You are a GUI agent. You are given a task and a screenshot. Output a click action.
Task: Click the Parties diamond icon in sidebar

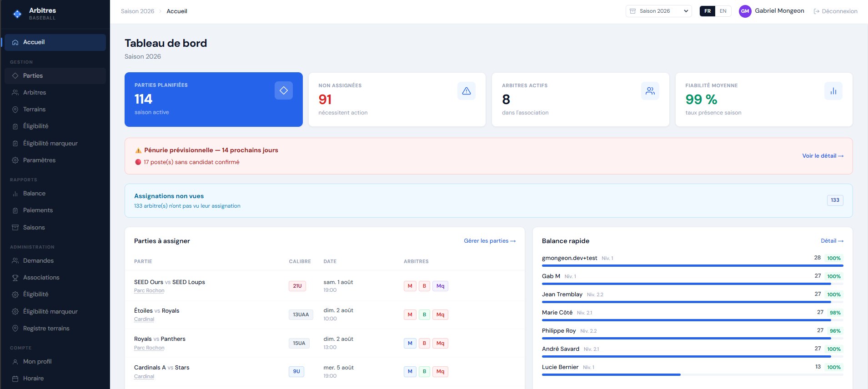(x=15, y=76)
